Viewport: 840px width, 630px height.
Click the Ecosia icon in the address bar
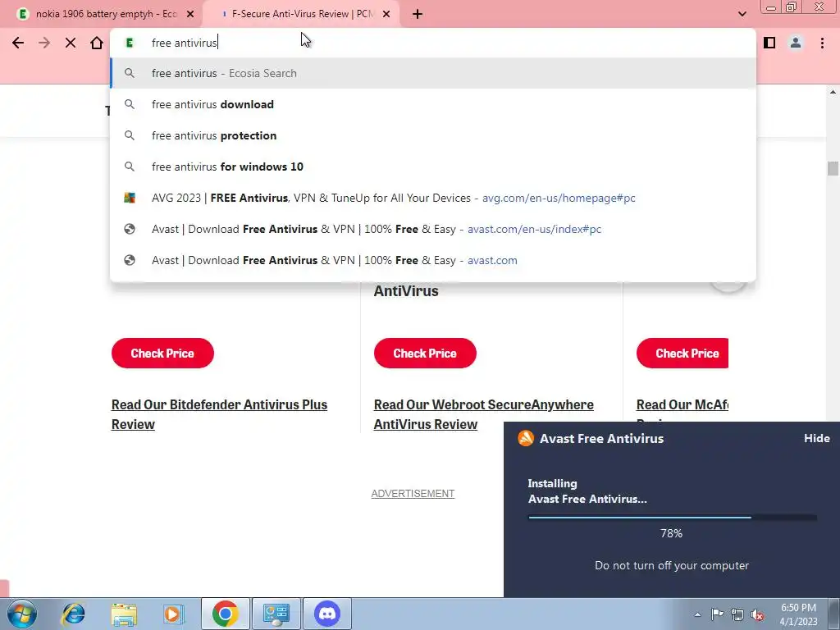tap(129, 43)
